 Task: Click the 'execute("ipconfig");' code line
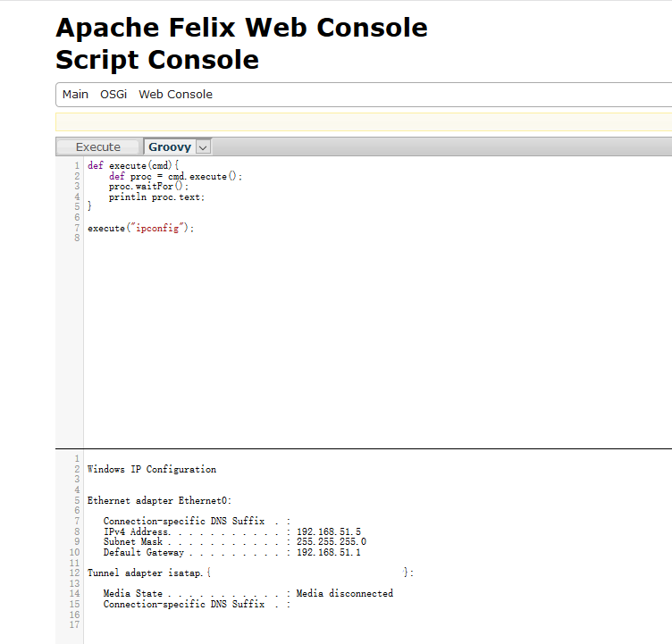tap(140, 229)
